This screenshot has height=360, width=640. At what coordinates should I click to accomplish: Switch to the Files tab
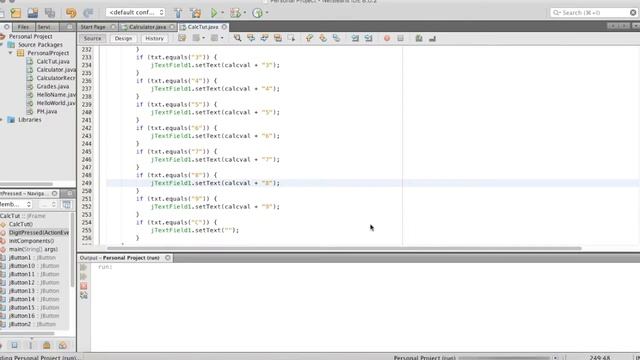(24, 27)
